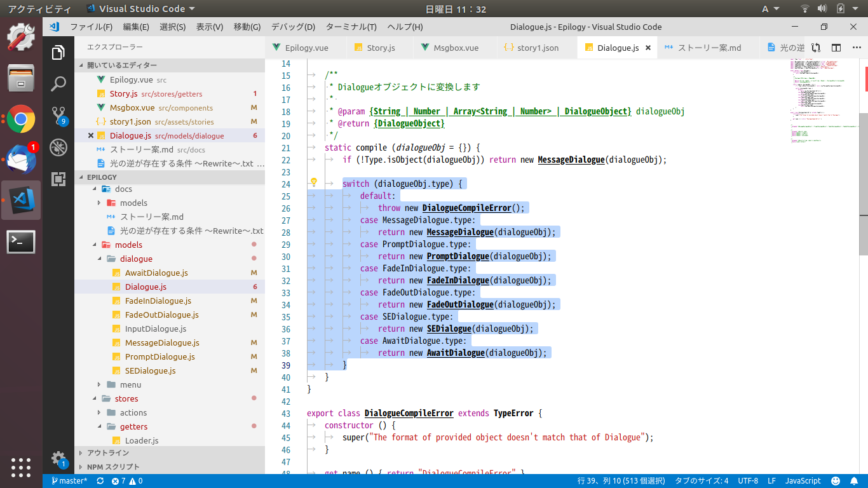Collapse the dialogue folder in explorer
This screenshot has height=488, width=868.
pyautogui.click(x=136, y=259)
